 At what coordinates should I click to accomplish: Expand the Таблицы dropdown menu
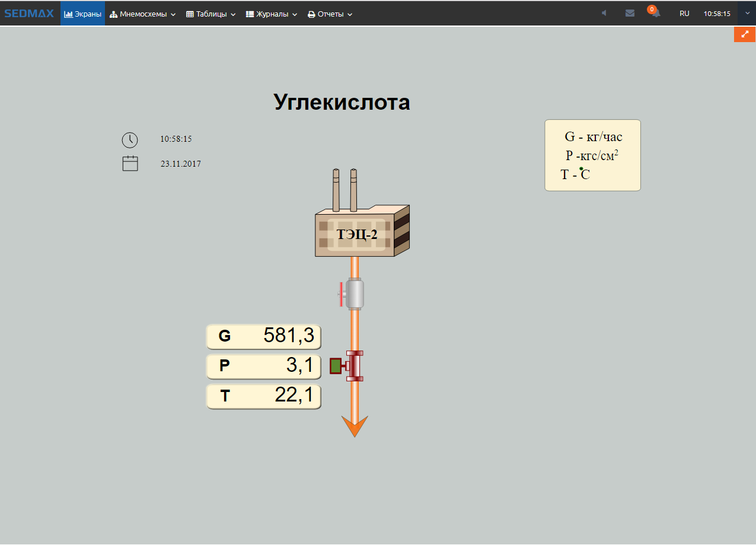(x=211, y=14)
